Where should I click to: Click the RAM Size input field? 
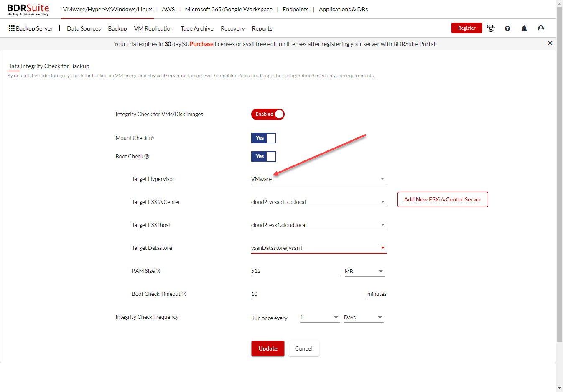point(296,271)
